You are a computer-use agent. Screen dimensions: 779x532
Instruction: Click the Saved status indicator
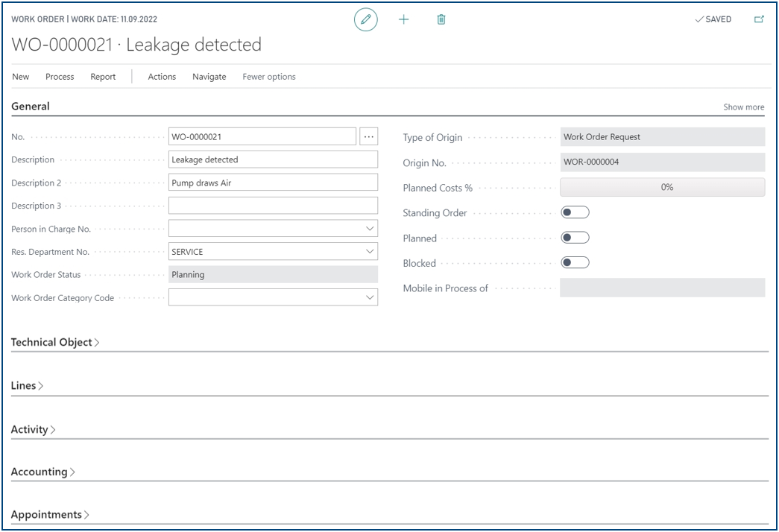point(713,19)
